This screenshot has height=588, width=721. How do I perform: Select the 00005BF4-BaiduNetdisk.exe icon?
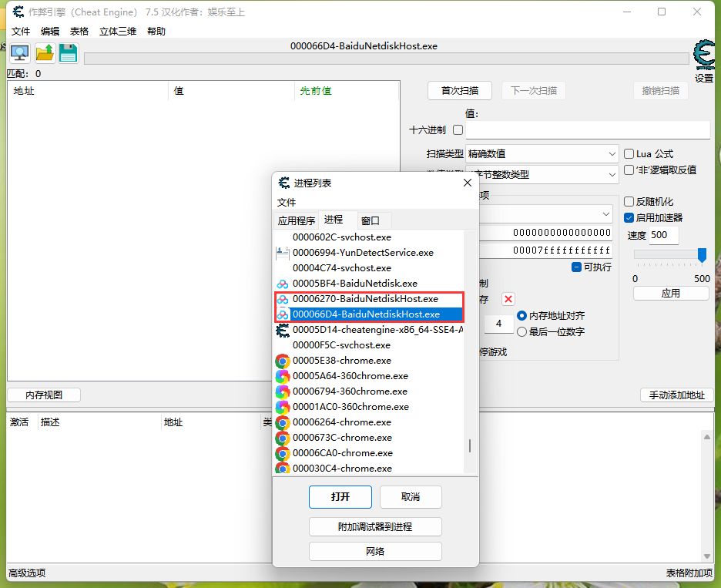283,284
